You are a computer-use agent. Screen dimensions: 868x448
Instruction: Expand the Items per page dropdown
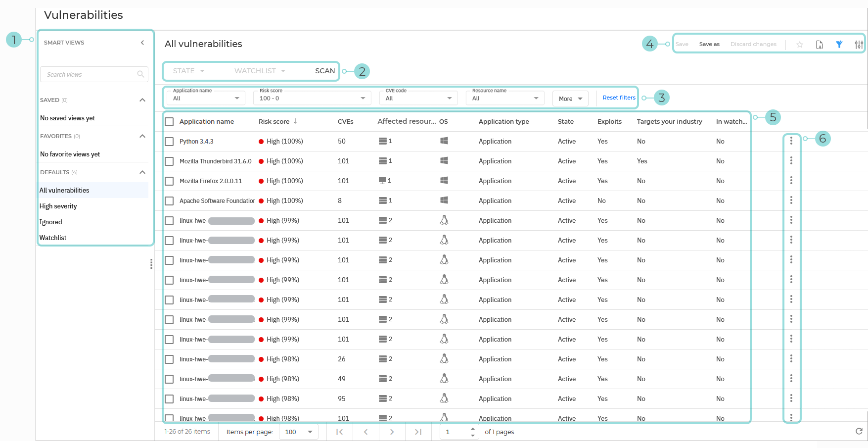coord(299,432)
